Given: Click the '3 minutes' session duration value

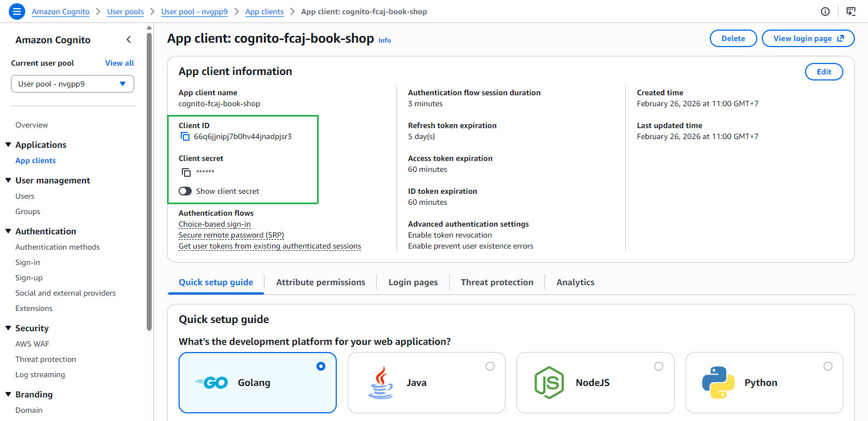Looking at the screenshot, I should pyautogui.click(x=425, y=103).
